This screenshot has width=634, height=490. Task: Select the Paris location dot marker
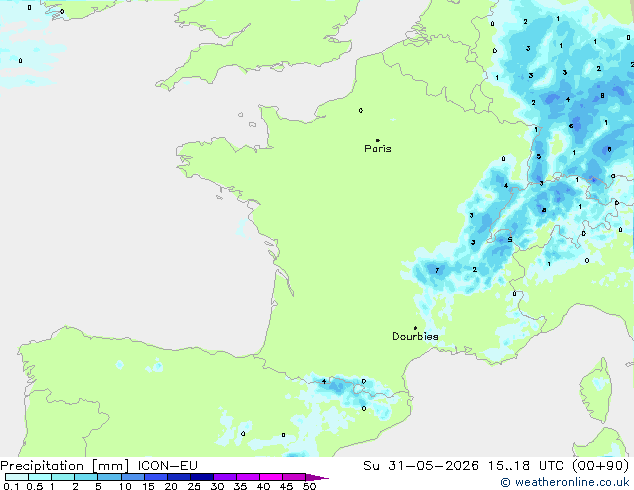pyautogui.click(x=378, y=140)
